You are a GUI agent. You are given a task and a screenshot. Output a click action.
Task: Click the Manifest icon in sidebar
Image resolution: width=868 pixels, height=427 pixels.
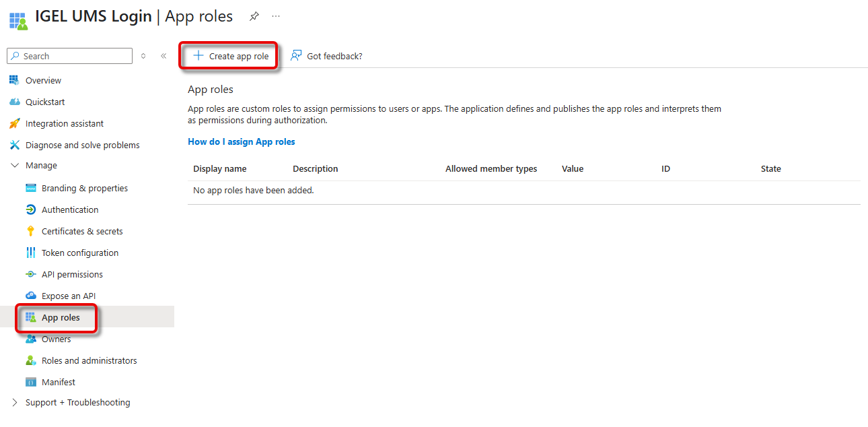[30, 382]
